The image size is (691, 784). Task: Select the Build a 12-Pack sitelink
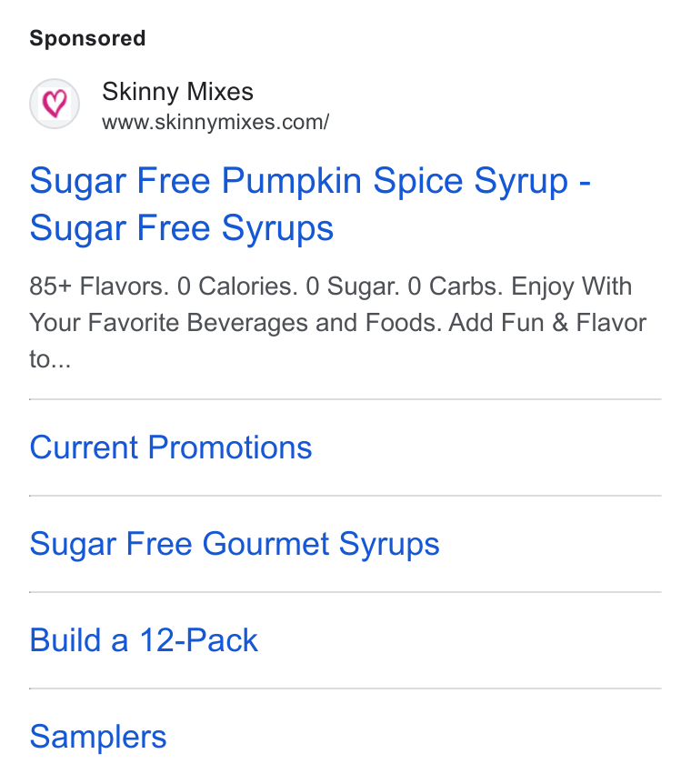(144, 640)
